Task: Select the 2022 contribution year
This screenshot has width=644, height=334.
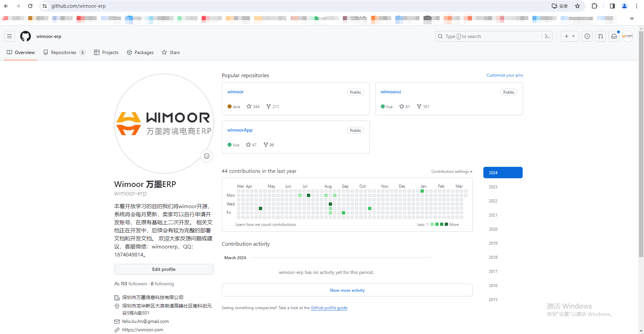Action: tap(503, 201)
